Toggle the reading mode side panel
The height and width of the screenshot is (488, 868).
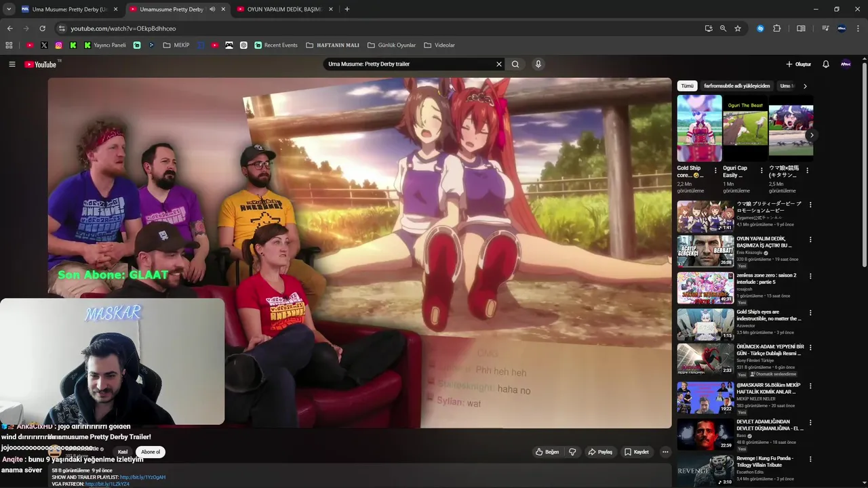801,28
